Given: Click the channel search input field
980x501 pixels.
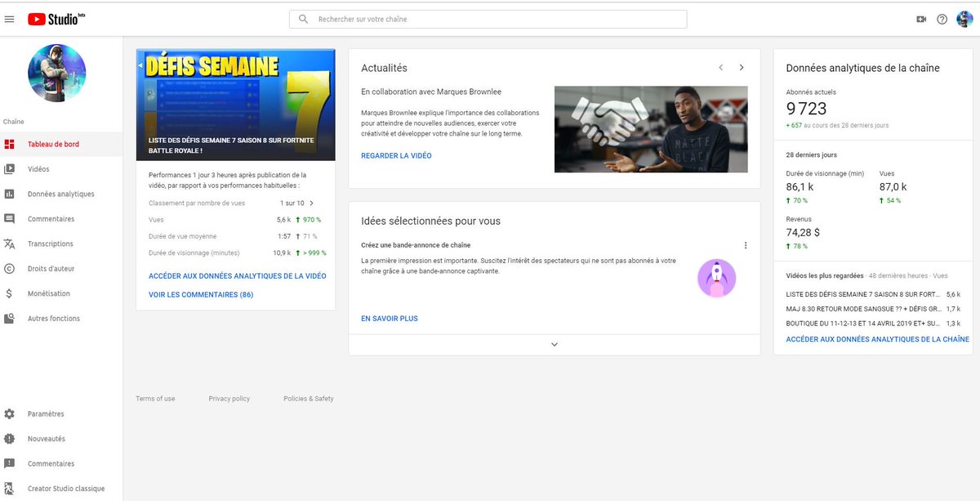Looking at the screenshot, I should coord(488,19).
